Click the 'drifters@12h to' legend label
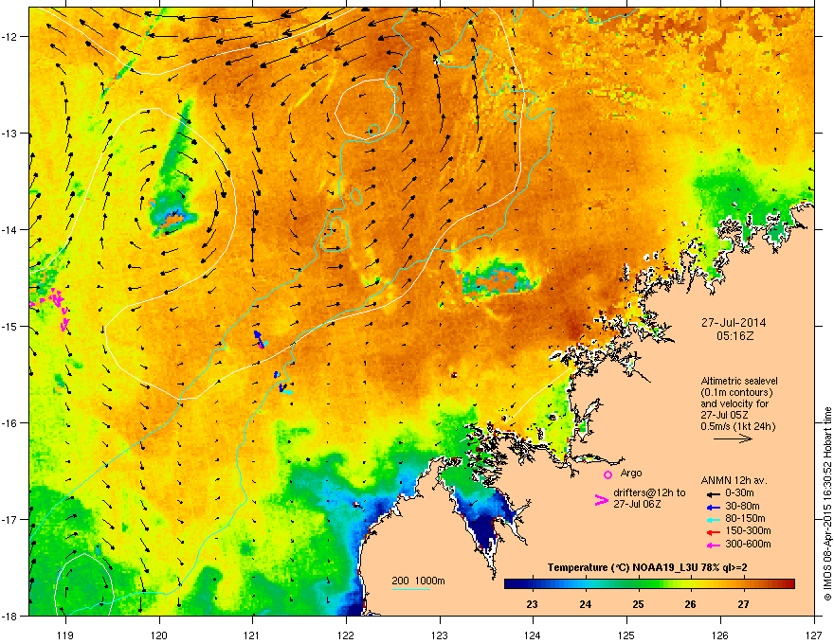The height and width of the screenshot is (644, 834). pyautogui.click(x=649, y=492)
